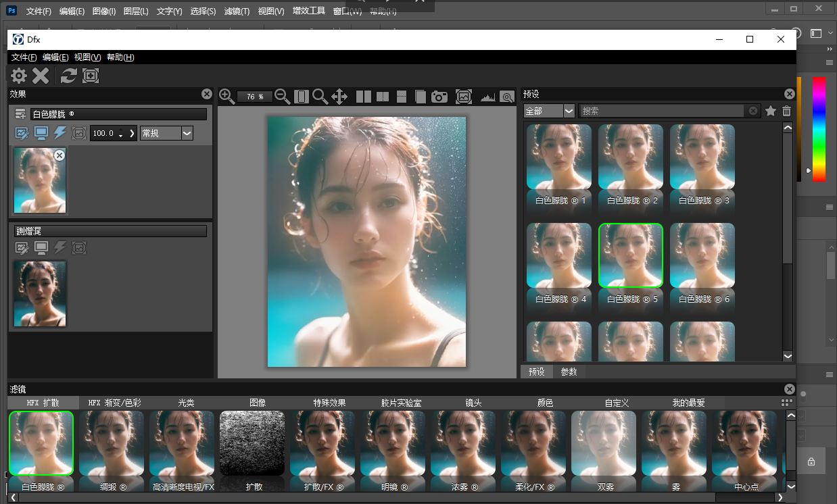The height and width of the screenshot is (504, 837).
Task: Switch to the 参数 tab
Action: (569, 372)
